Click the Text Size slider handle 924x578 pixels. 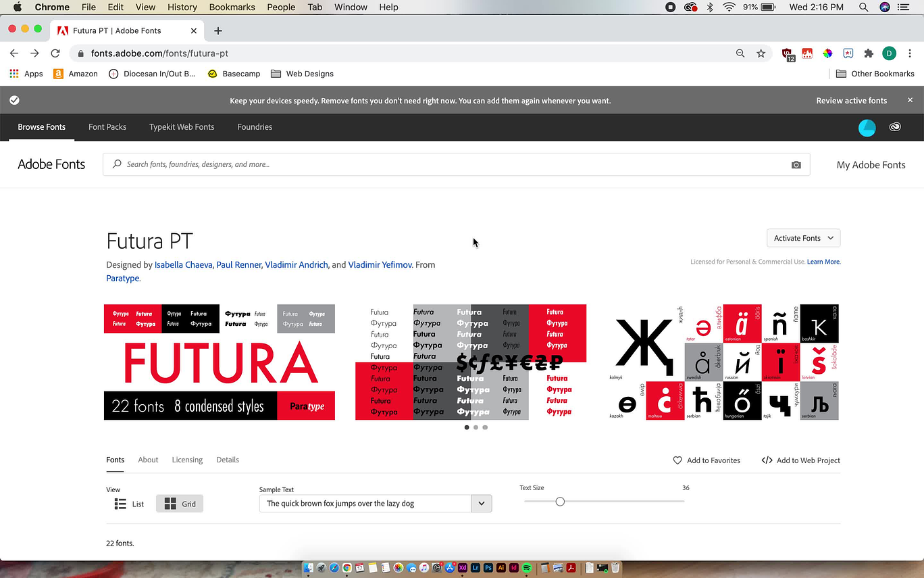[560, 502]
